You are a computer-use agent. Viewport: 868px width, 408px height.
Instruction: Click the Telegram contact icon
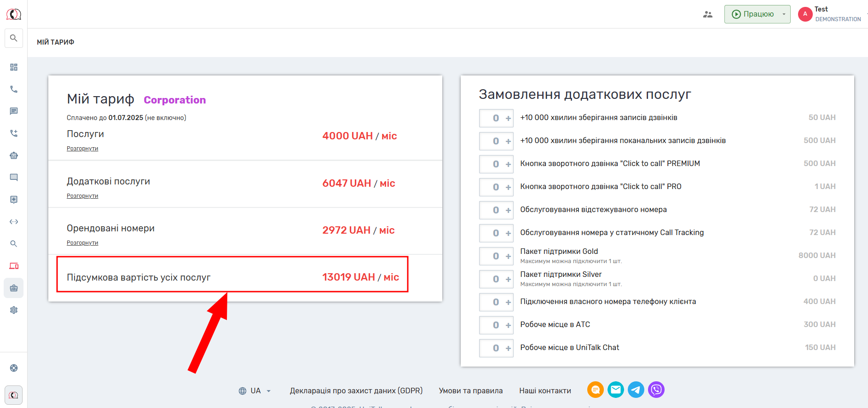point(636,390)
